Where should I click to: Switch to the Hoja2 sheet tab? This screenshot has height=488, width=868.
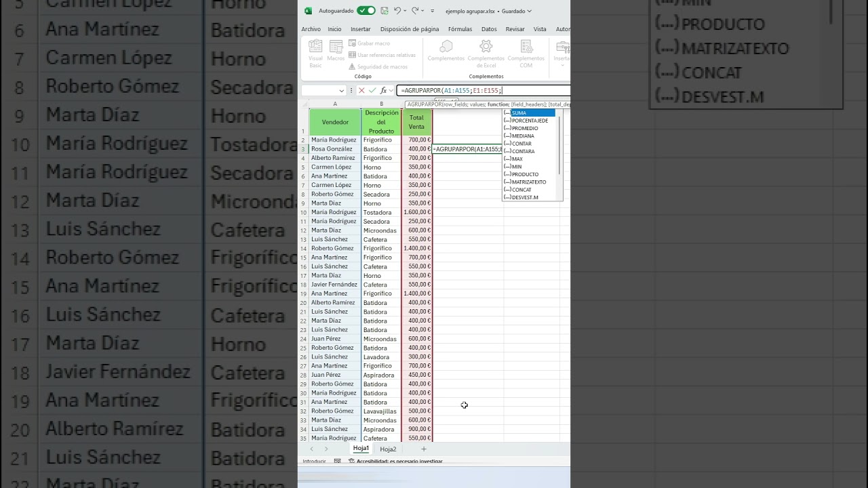click(388, 449)
